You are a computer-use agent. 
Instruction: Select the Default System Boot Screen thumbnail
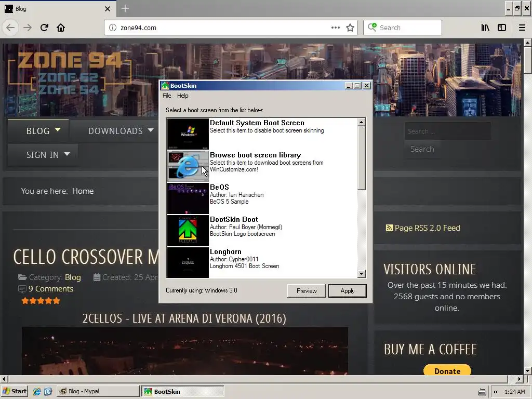click(188, 134)
